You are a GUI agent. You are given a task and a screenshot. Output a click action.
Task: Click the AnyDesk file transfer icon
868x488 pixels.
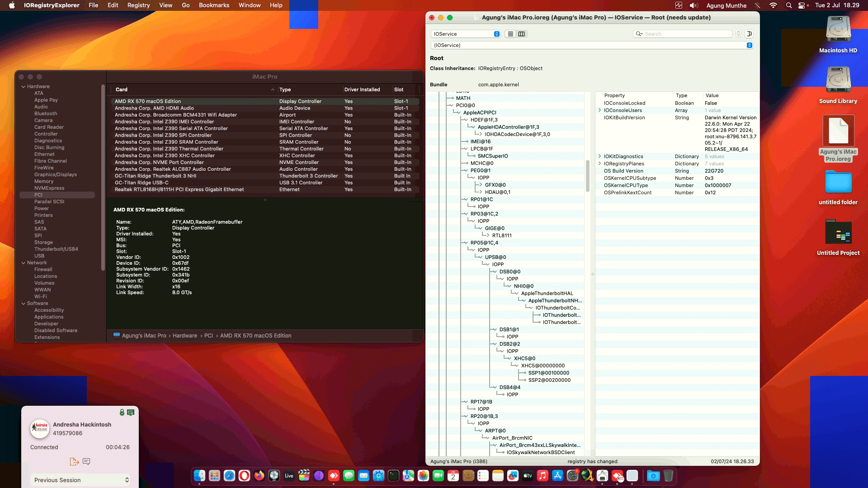tap(74, 461)
